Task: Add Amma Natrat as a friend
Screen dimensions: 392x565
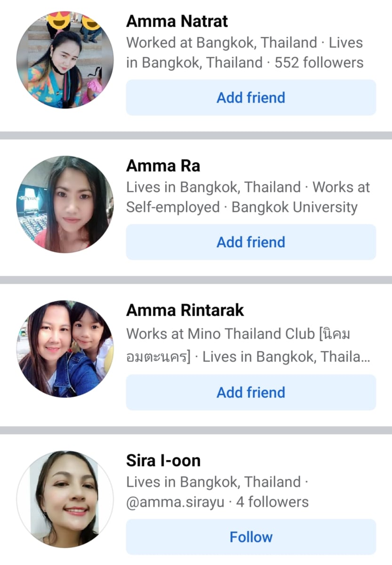Action: 251,97
